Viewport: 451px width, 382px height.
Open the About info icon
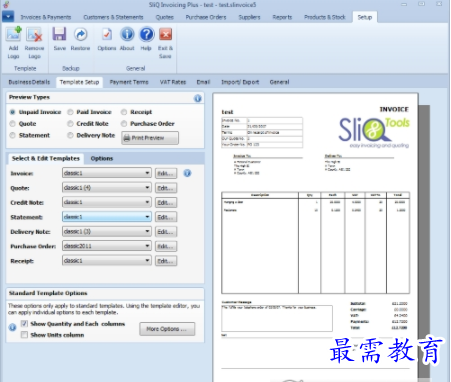click(x=127, y=34)
